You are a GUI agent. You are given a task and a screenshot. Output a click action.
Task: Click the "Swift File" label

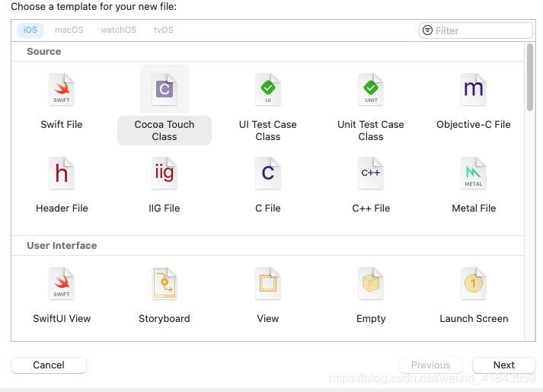pos(62,125)
